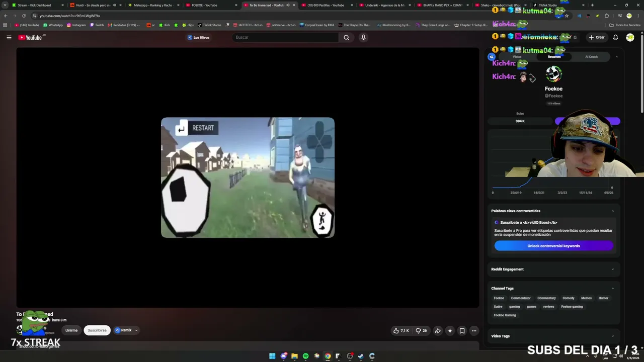Click the 'Comedy' channel tag
644x362 pixels.
click(569, 298)
